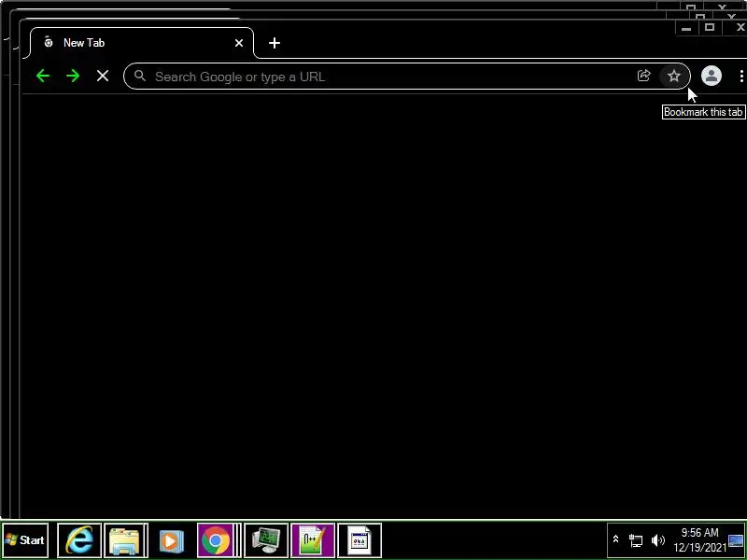This screenshot has width=747, height=560.
Task: Launch Internet Explorer from taskbar
Action: click(x=79, y=540)
